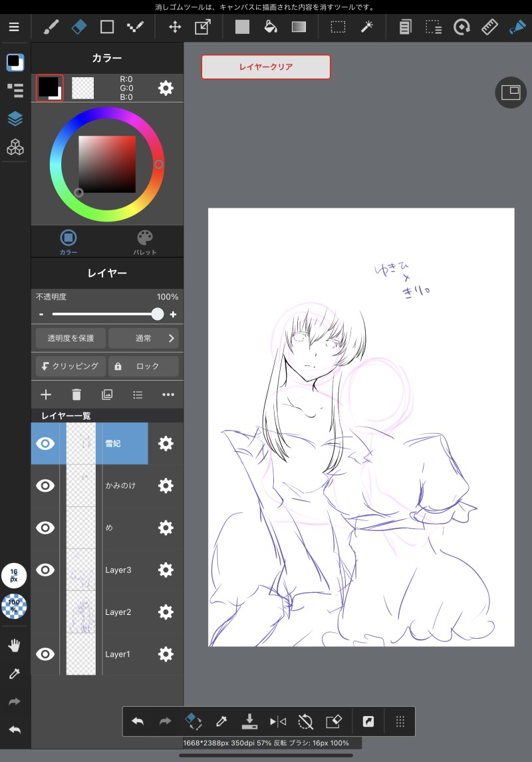Screen dimensions: 532x762
Task: Select the rectangular Selection tool
Action: (338, 27)
